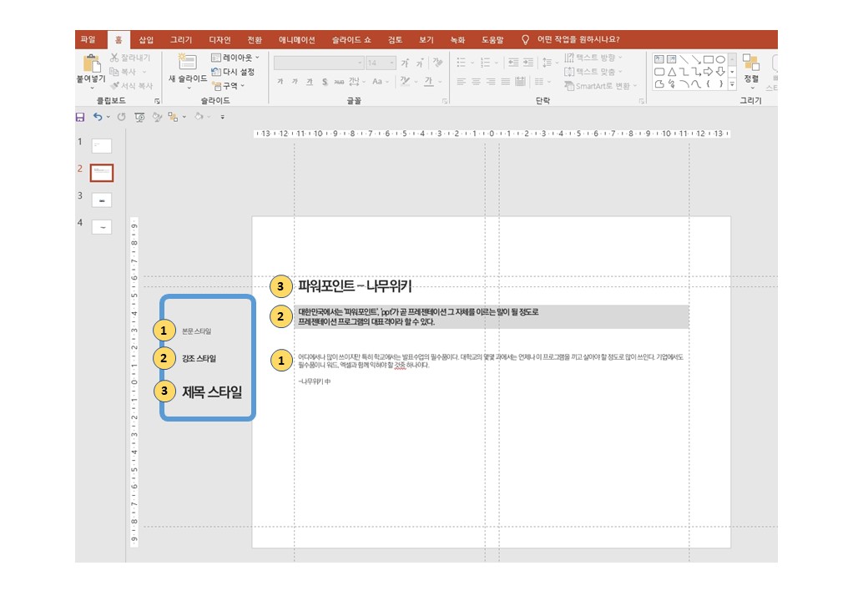868x601 pixels.
Task: Click the Numbering list icon
Action: 485,63
